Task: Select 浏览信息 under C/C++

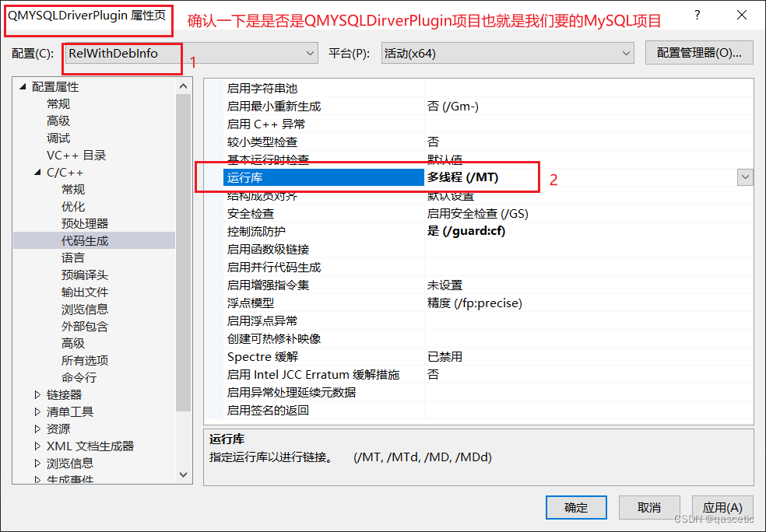Action: (x=85, y=309)
